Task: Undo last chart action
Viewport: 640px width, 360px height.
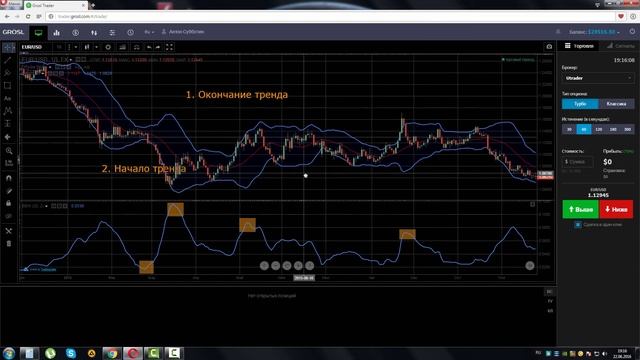Action: 149,47
